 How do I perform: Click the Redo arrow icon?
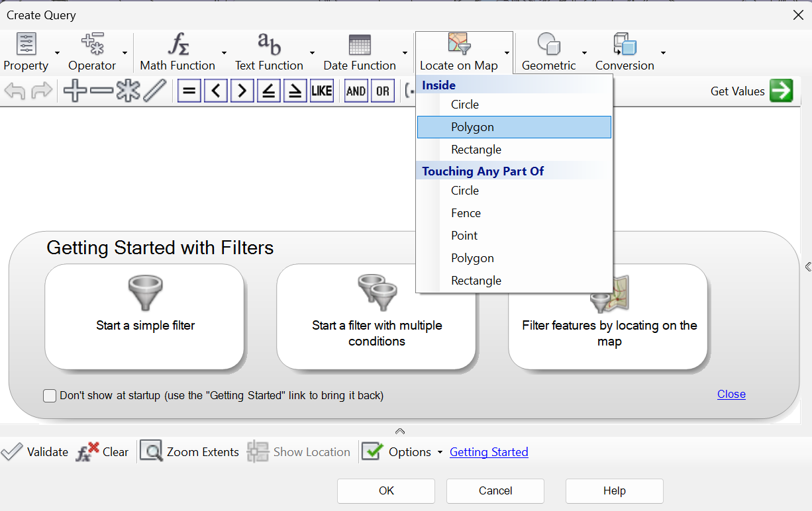point(42,91)
